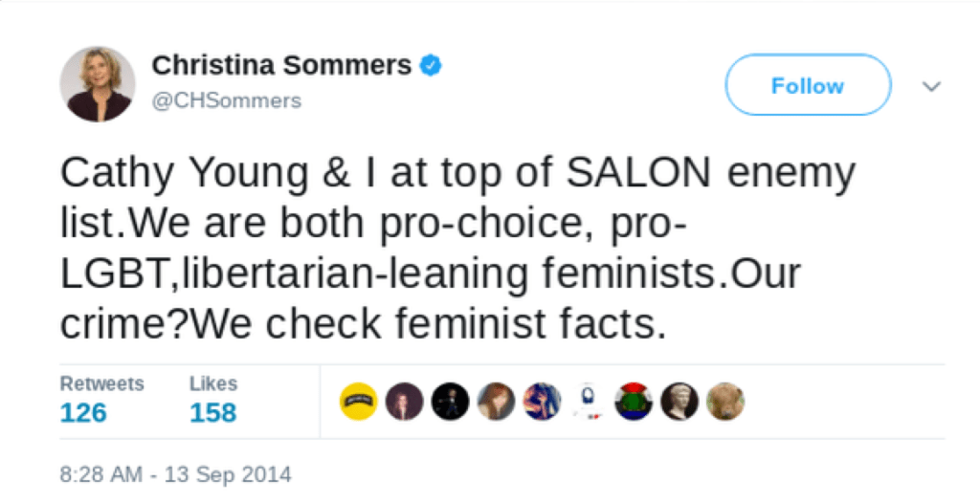Click the @CHSommers handle
The image size is (980, 503).
click(227, 100)
